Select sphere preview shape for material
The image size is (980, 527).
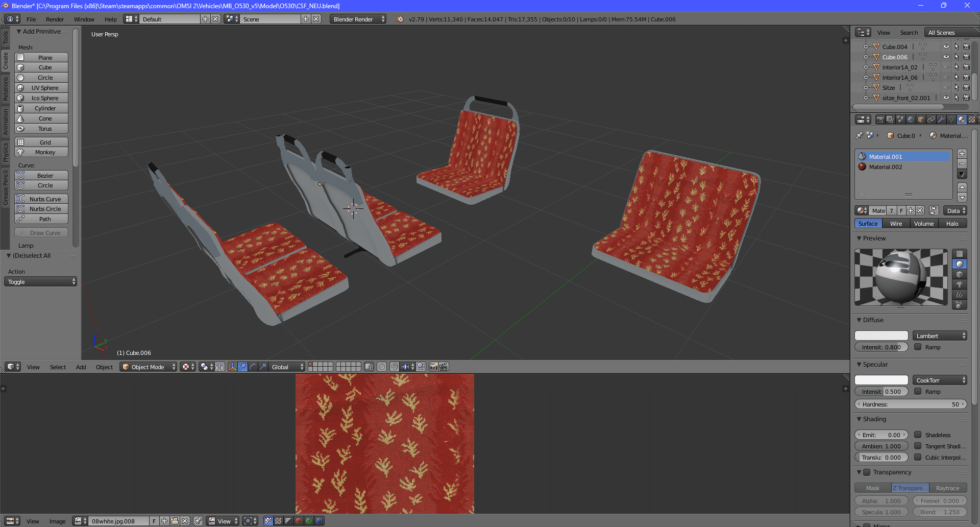click(x=960, y=264)
